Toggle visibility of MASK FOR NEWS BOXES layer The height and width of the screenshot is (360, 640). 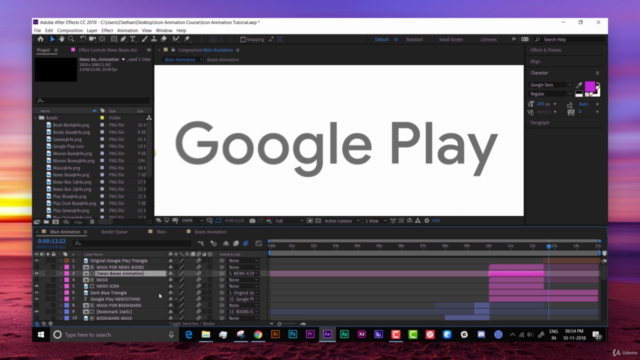[x=36, y=267]
